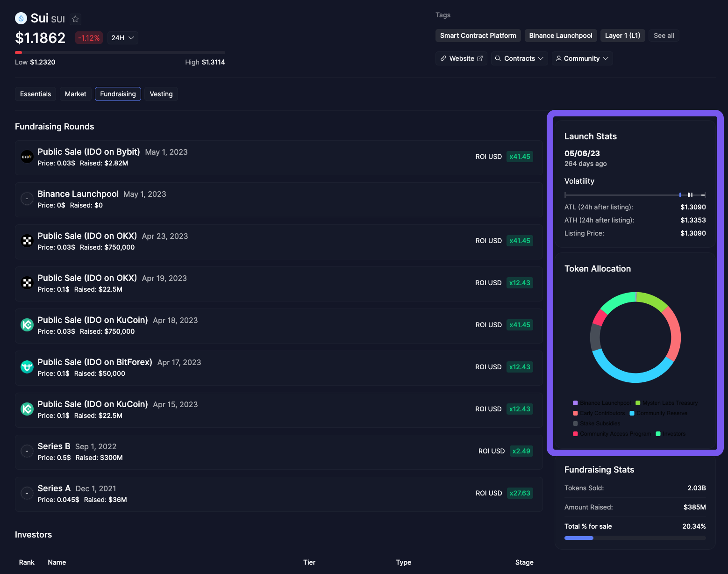Click the BitForex logo icon
The height and width of the screenshot is (574, 728).
[27, 367]
